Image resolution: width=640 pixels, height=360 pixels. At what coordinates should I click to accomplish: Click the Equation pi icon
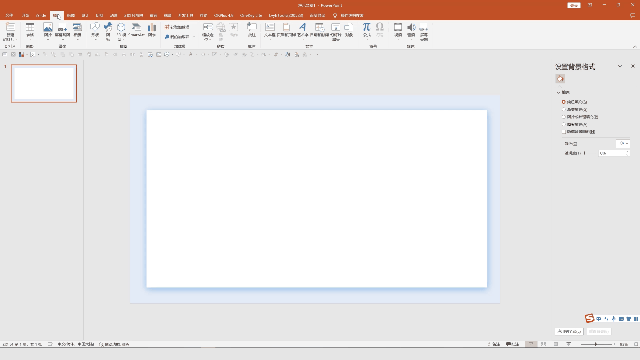tap(367, 30)
